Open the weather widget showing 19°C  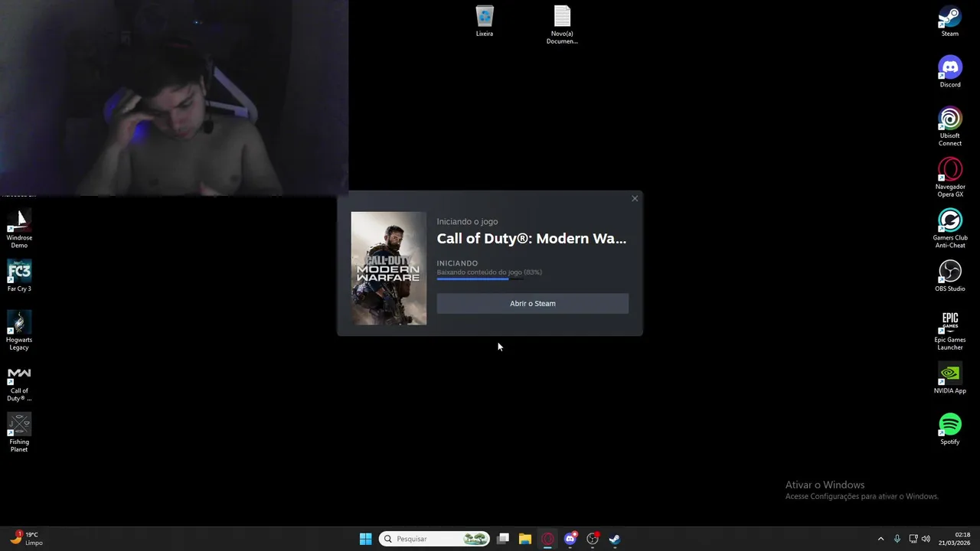coord(26,539)
